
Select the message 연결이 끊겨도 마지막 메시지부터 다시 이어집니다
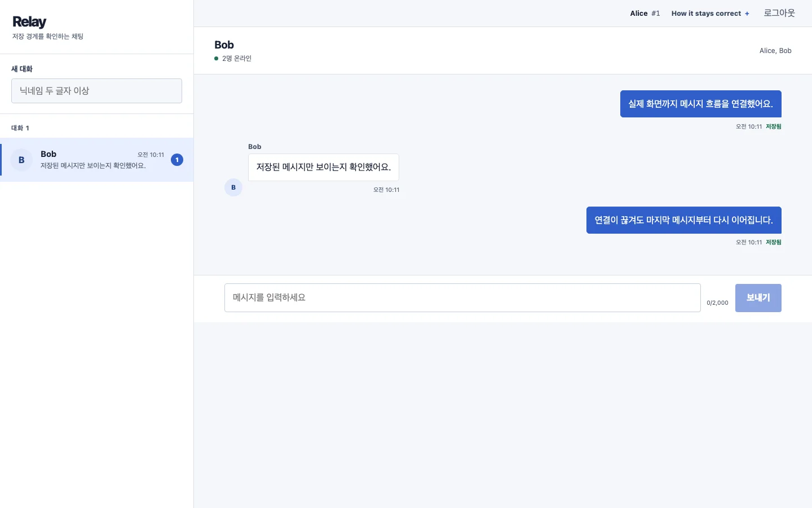[684, 220]
